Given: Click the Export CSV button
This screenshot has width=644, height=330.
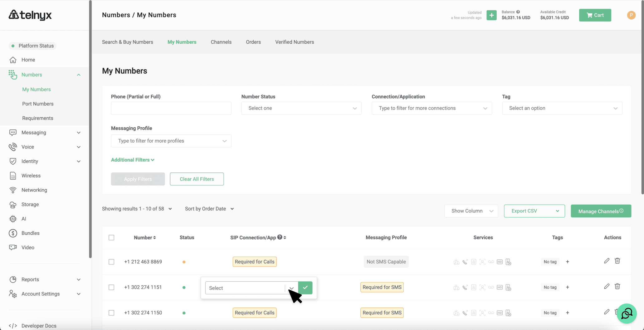Looking at the screenshot, I should pyautogui.click(x=534, y=211).
